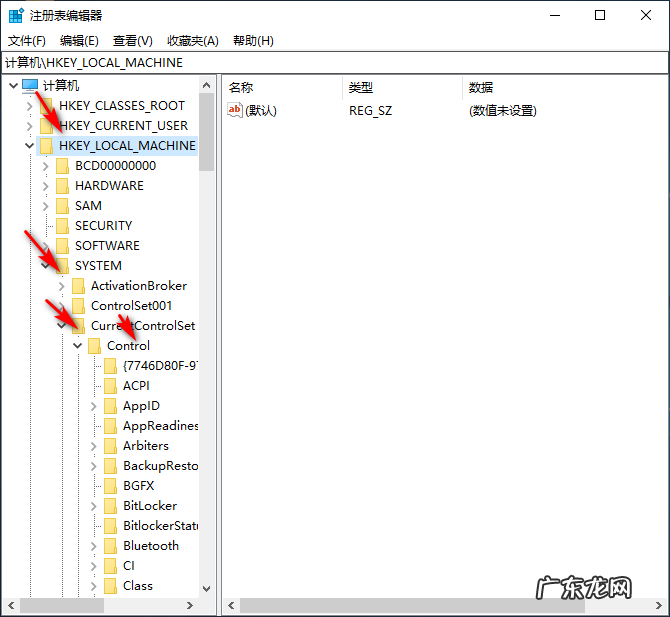Click the folder icon beside BackupRestore
Viewport: 670px width, 617px height.
pyautogui.click(x=110, y=466)
